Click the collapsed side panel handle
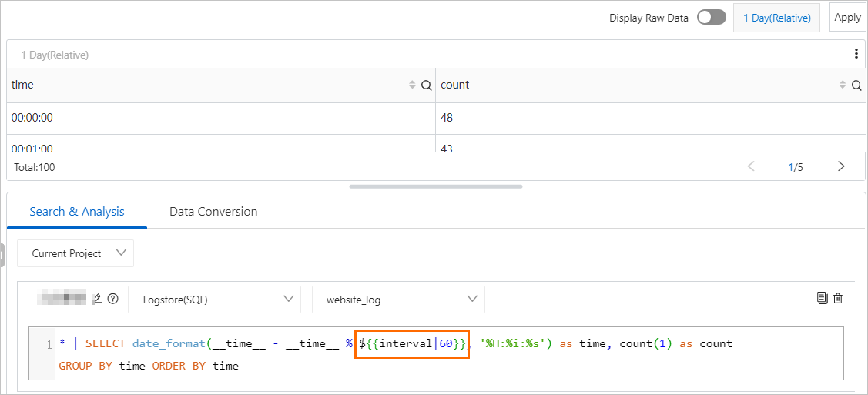Screen dimensions: 868x395 pyautogui.click(x=2, y=255)
